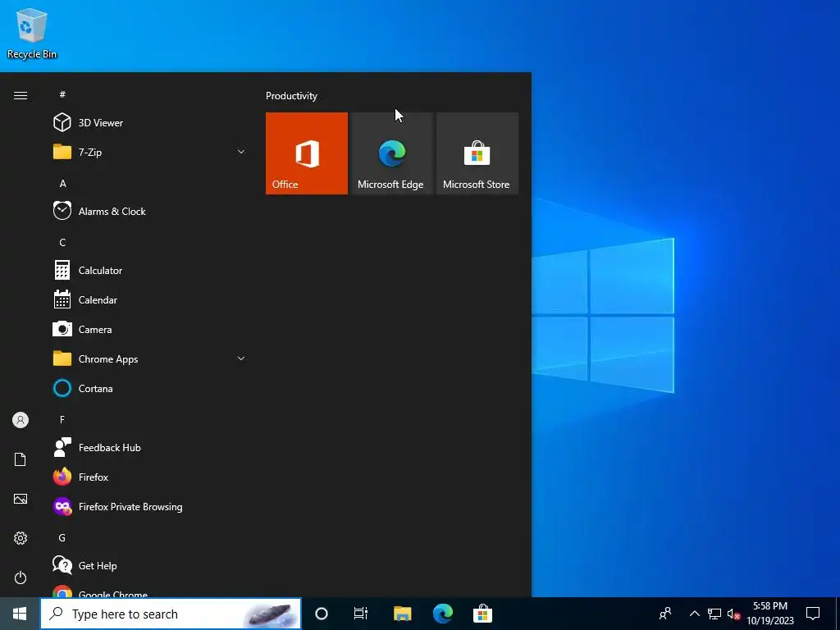This screenshot has width=840, height=630.
Task: Open Task View on the taskbar
Action: pyautogui.click(x=361, y=614)
